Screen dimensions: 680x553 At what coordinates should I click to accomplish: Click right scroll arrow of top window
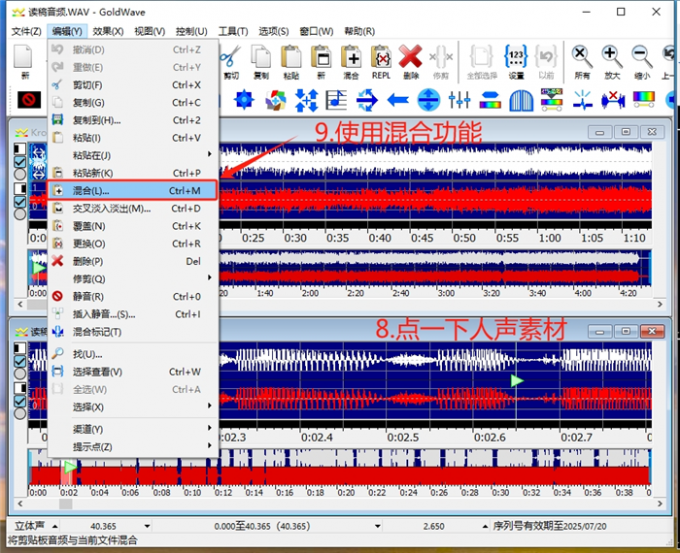(x=660, y=304)
